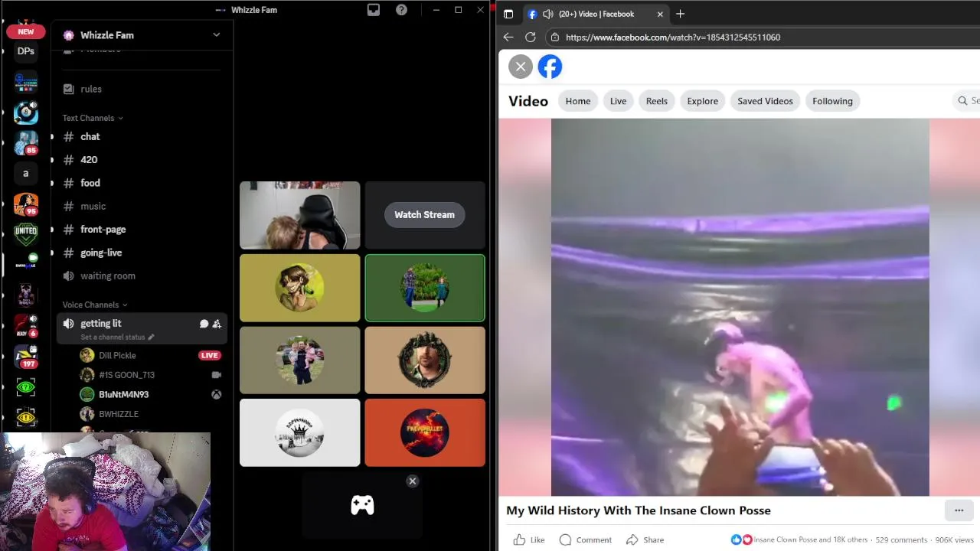The height and width of the screenshot is (551, 980).
Task: Open a new browser tab
Action: coord(680,14)
